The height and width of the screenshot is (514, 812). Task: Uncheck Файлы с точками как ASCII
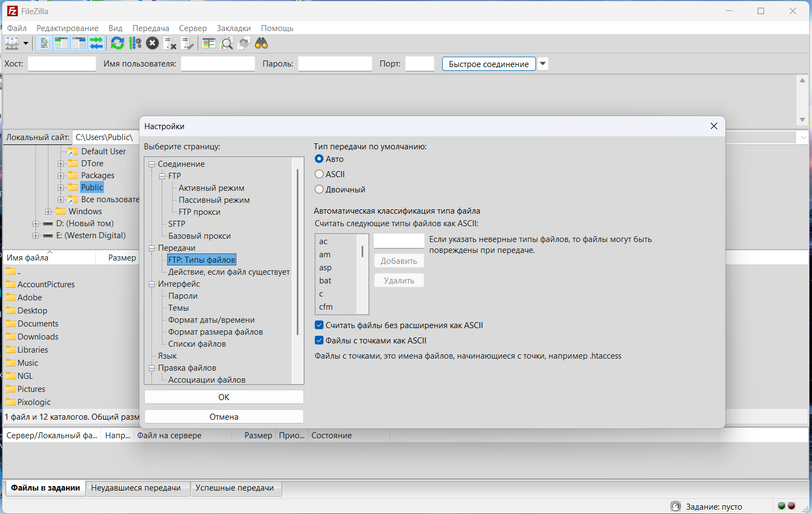pyautogui.click(x=320, y=341)
